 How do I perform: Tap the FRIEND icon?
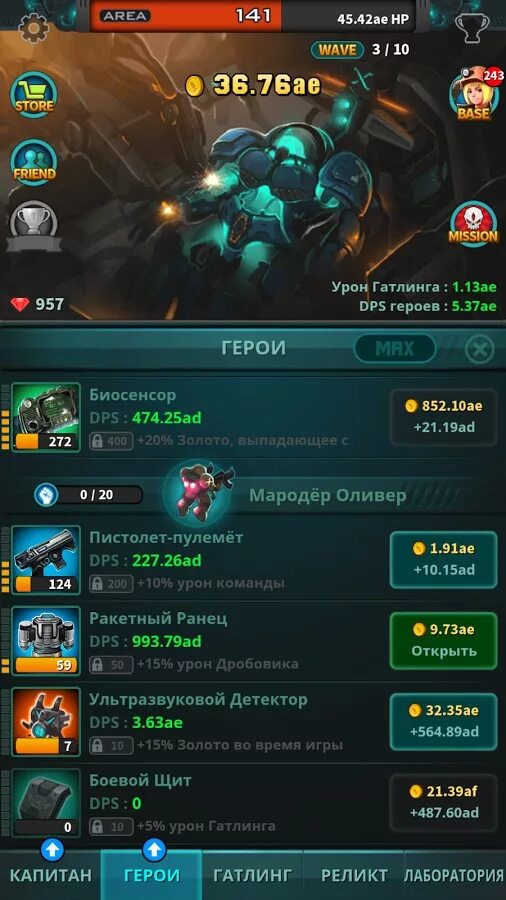click(x=34, y=162)
